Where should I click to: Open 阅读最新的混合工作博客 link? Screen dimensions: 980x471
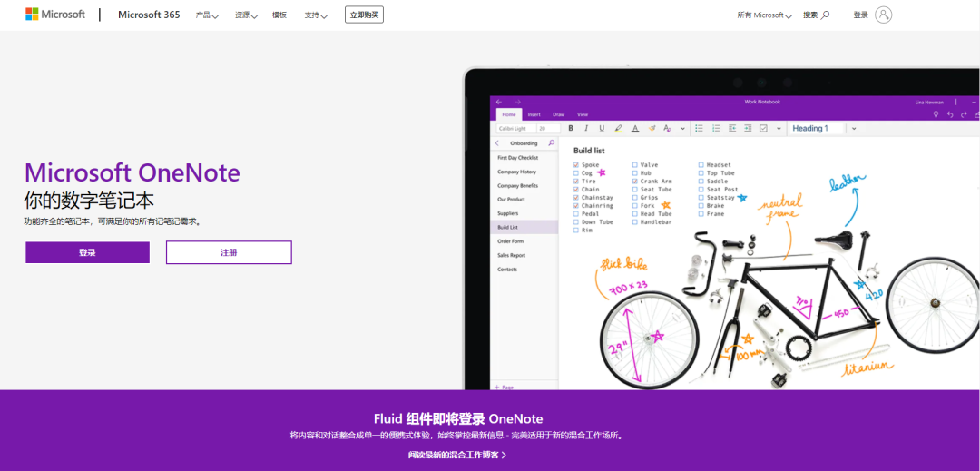(456, 455)
